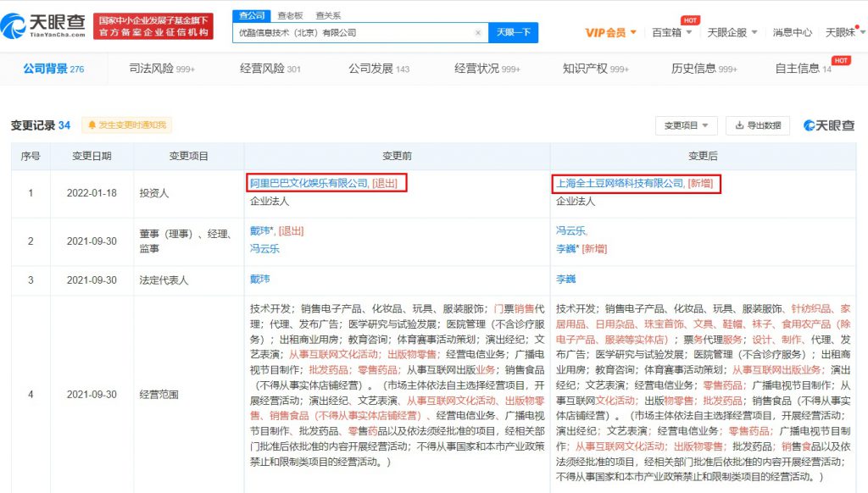The height and width of the screenshot is (493, 868).
Task: Select the date cell in row 4
Action: pyautogui.click(x=92, y=395)
